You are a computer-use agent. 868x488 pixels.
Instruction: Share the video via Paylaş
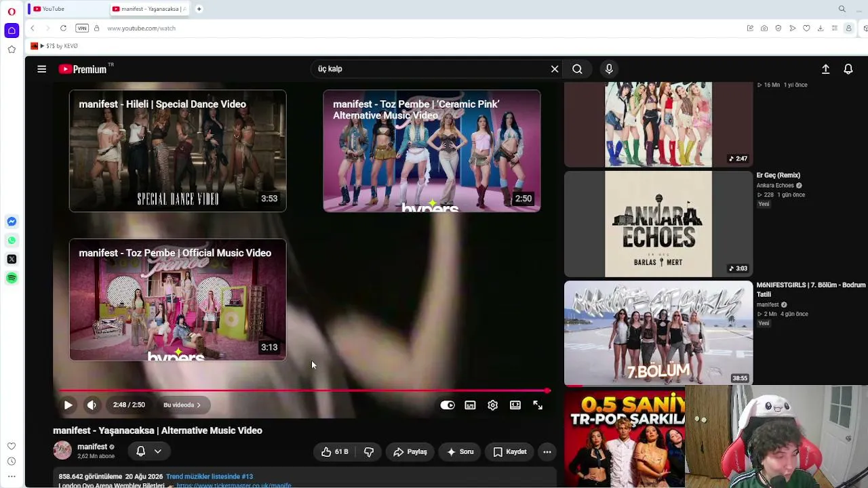click(x=410, y=452)
